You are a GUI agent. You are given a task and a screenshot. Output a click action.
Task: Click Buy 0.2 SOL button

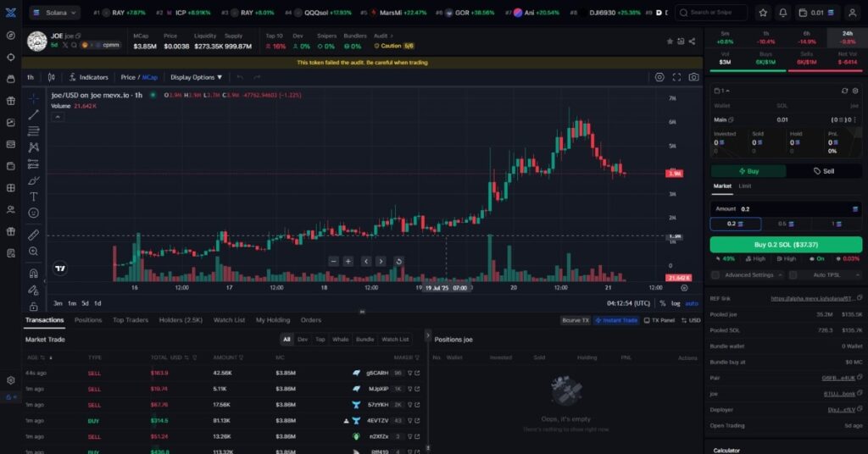(x=786, y=245)
